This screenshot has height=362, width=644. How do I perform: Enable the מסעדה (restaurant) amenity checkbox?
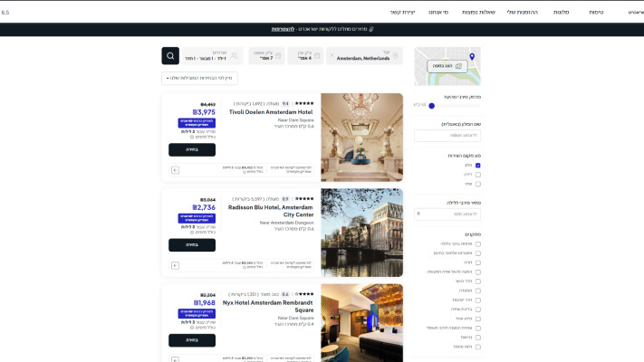click(x=477, y=291)
